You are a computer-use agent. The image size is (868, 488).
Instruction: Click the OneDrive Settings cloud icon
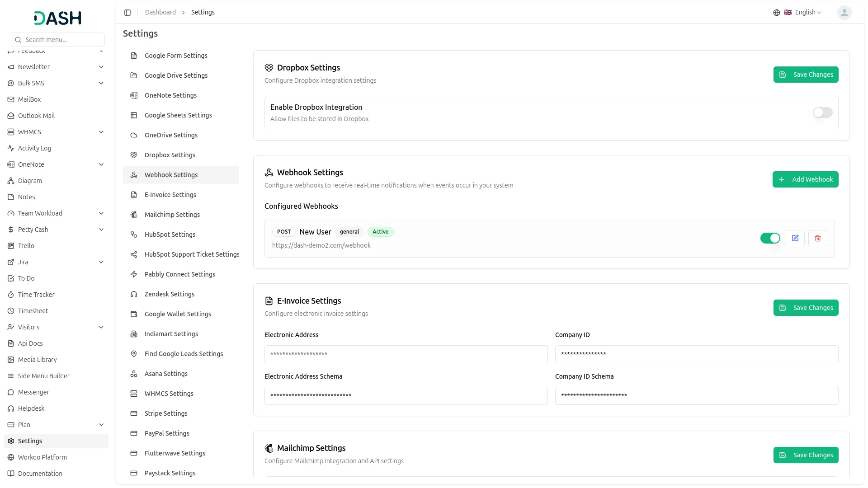(134, 135)
